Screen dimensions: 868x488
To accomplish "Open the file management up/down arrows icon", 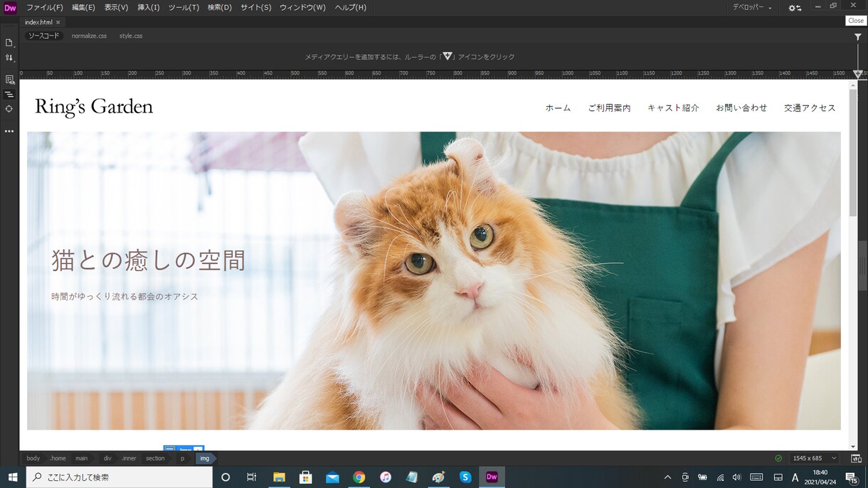I will [9, 58].
